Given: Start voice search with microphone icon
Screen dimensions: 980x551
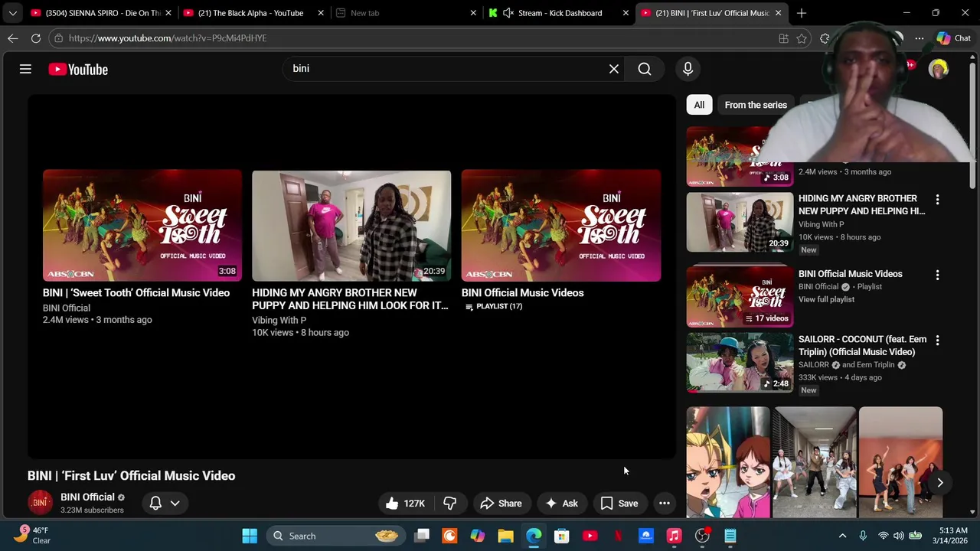Looking at the screenshot, I should click(688, 69).
